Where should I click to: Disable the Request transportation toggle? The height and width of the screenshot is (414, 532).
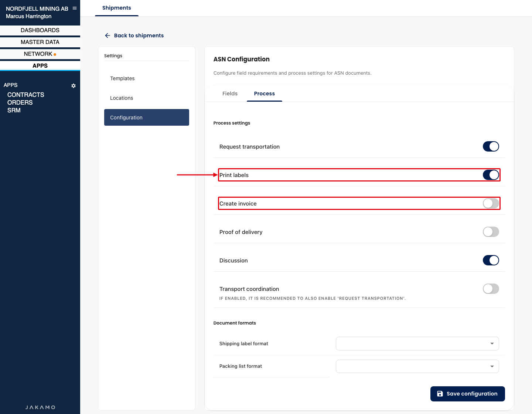491,146
